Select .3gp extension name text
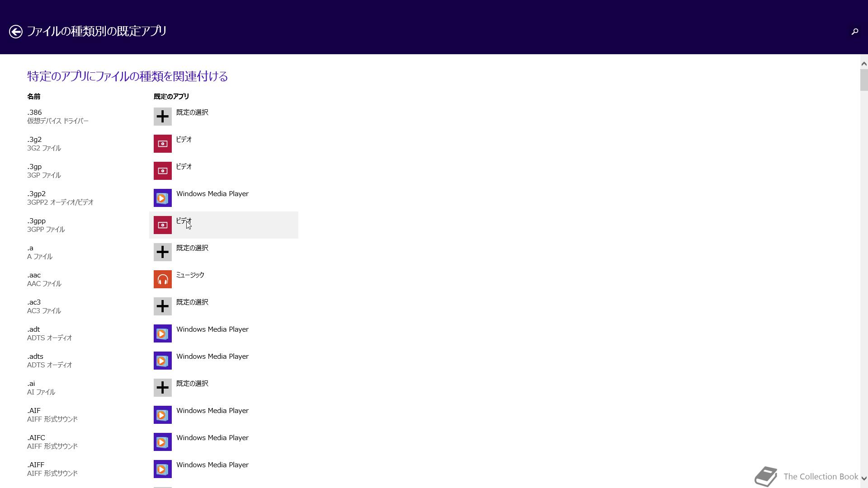 (34, 166)
